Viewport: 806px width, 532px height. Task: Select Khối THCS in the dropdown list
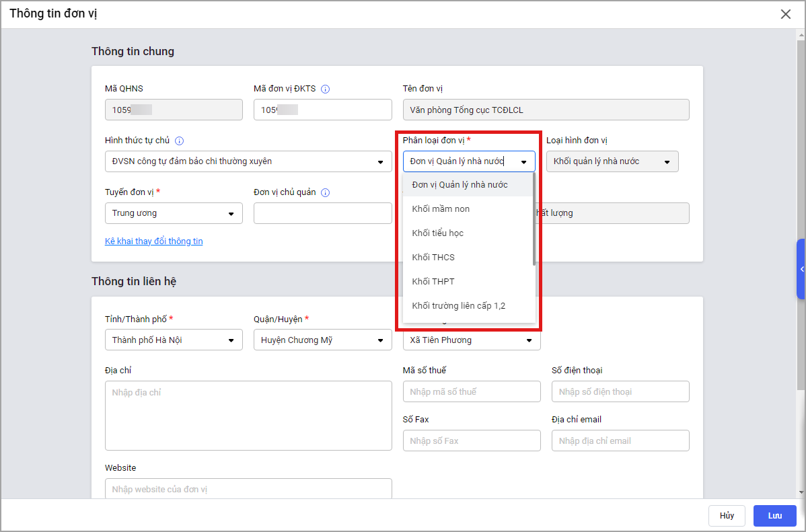(433, 258)
